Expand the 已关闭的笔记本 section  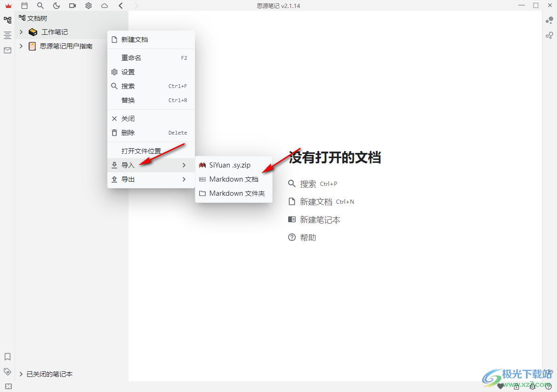coord(21,374)
